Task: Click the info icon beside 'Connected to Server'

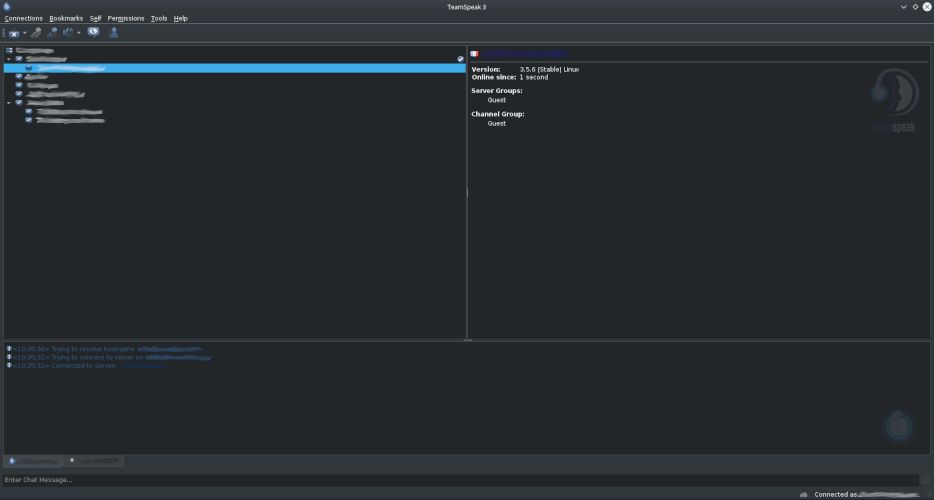Action: pos(9,365)
